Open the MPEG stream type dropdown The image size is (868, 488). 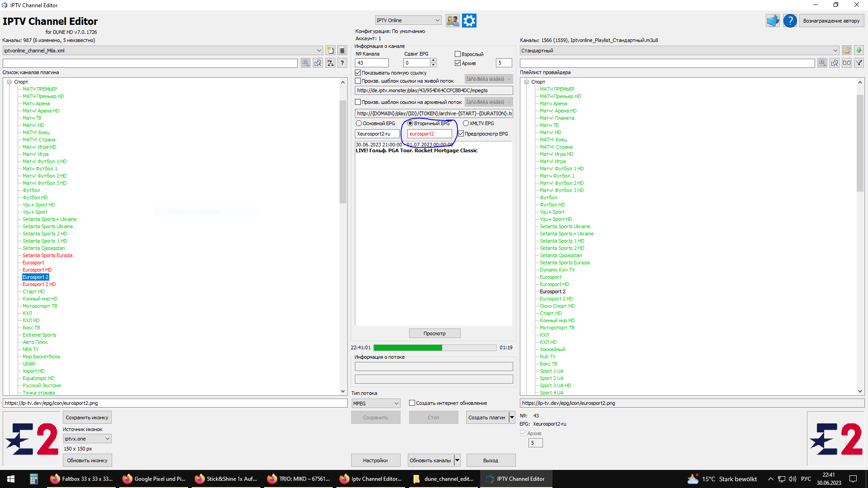click(376, 404)
